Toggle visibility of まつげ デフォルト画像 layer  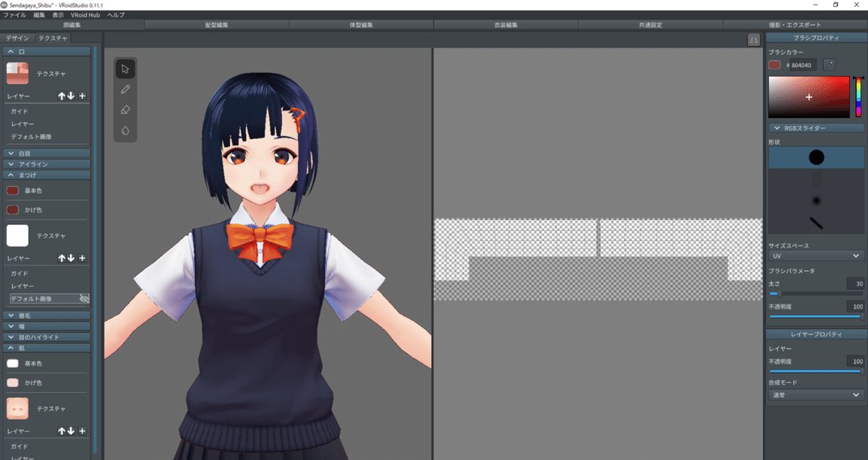point(84,298)
